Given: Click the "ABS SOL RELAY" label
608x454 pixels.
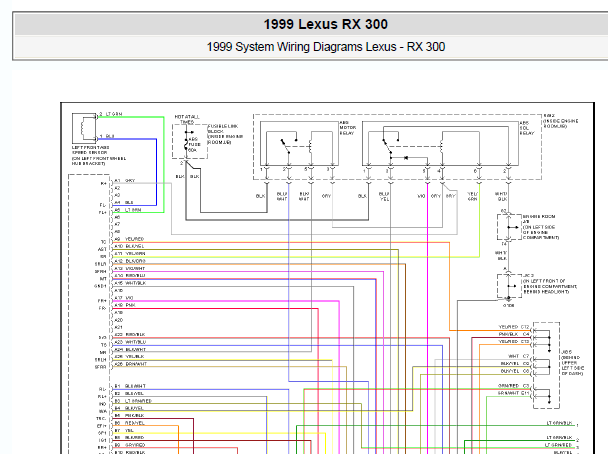Looking at the screenshot, I should point(527,128).
